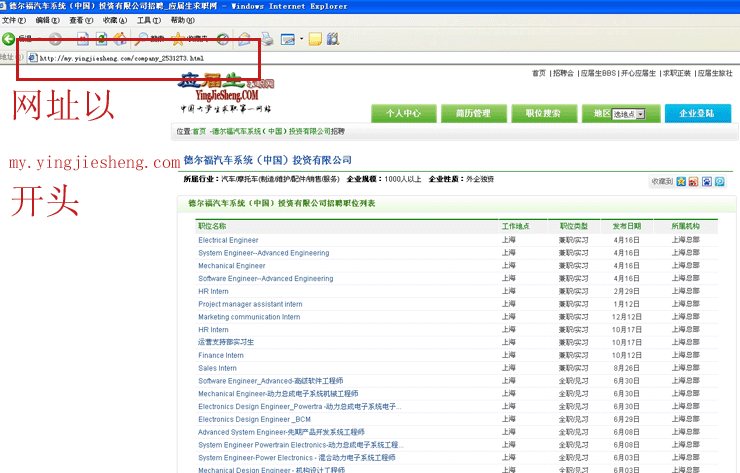Click the Refresh page icon
Viewport: 740px width, 473px height.
[101, 39]
